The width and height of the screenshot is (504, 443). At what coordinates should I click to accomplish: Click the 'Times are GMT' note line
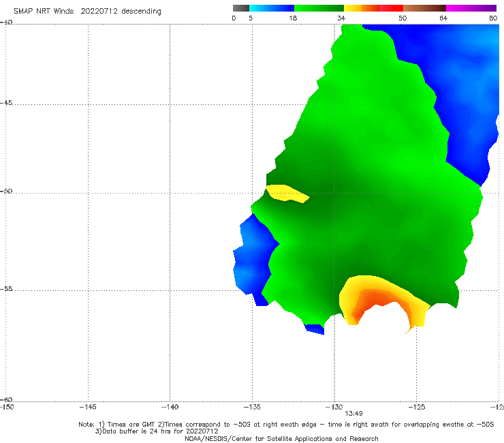coord(286,425)
